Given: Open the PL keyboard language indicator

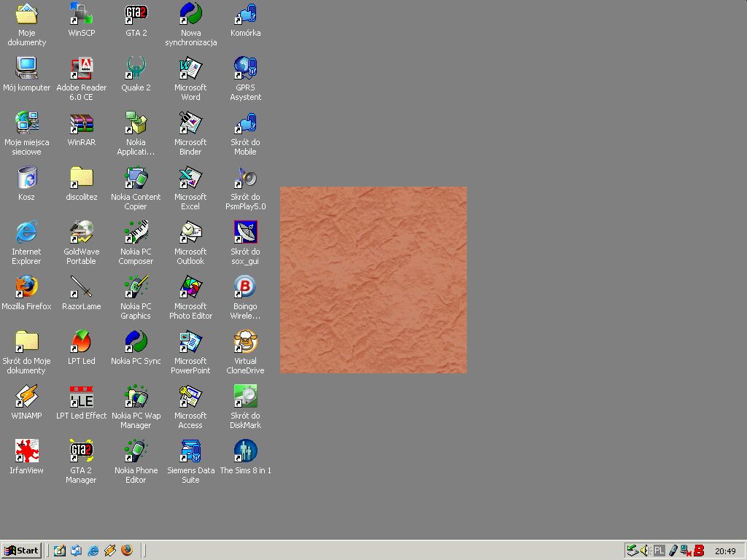Looking at the screenshot, I should [659, 551].
